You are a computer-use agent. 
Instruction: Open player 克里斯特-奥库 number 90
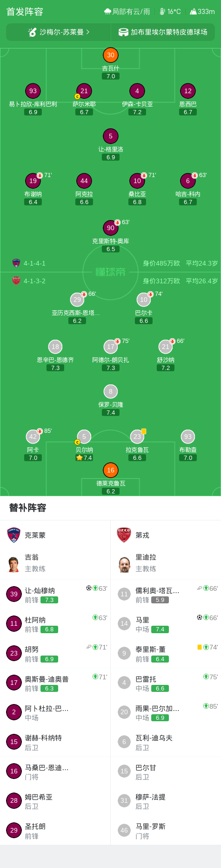(111, 228)
